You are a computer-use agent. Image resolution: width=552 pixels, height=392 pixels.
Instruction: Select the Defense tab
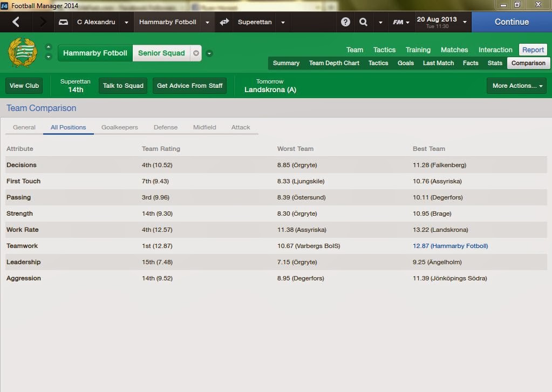[x=166, y=127]
